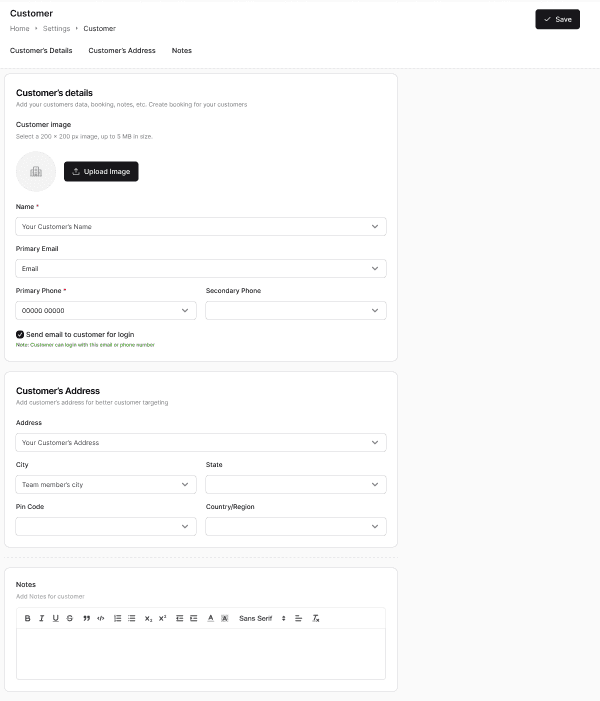The height and width of the screenshot is (701, 600).
Task: Click the green login note text
Action: pyautogui.click(x=85, y=345)
